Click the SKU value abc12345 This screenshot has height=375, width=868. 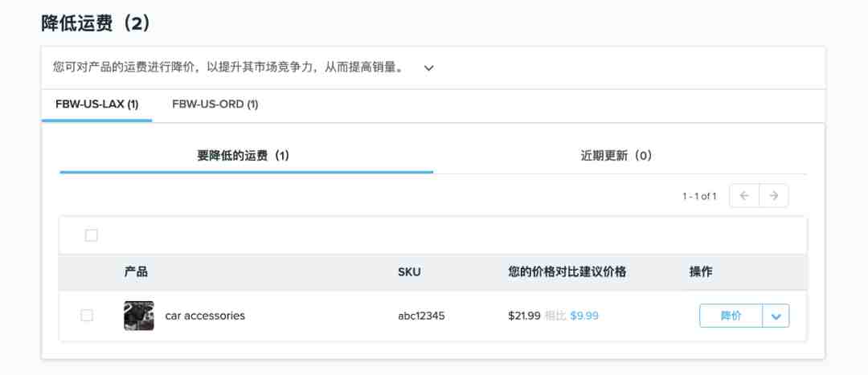[421, 316]
